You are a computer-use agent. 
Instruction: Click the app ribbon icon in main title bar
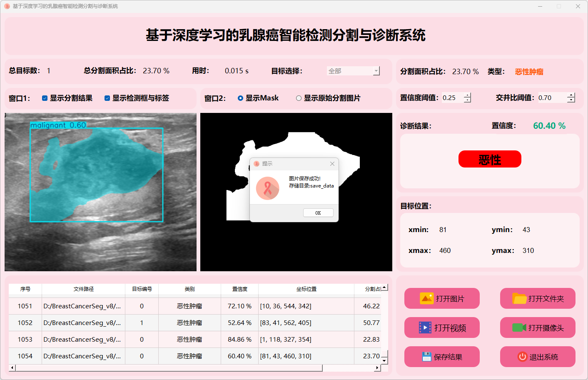[7, 6]
